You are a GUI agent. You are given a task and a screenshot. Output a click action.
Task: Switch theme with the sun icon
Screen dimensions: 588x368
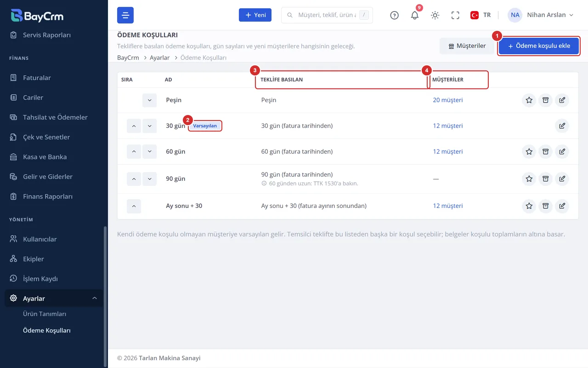435,15
